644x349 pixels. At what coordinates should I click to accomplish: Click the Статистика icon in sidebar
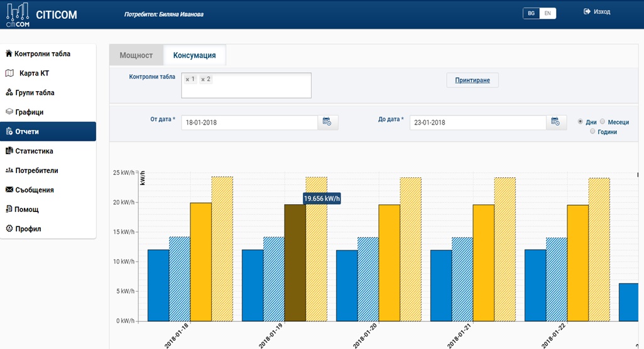pyautogui.click(x=9, y=151)
